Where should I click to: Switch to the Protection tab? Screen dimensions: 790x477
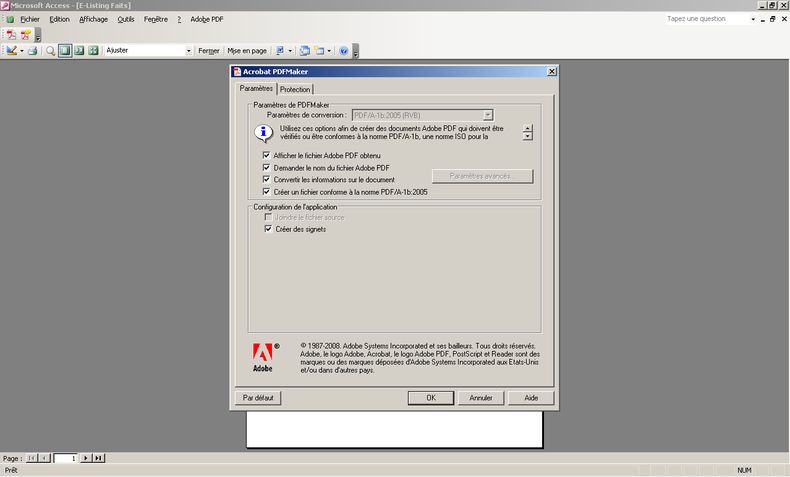[x=295, y=89]
